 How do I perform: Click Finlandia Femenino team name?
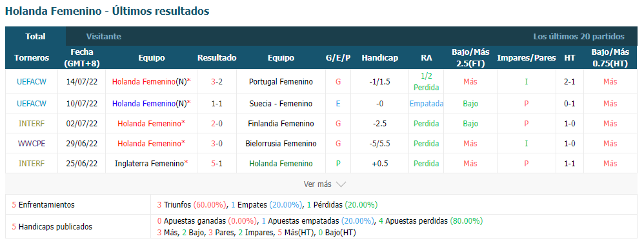(x=281, y=124)
